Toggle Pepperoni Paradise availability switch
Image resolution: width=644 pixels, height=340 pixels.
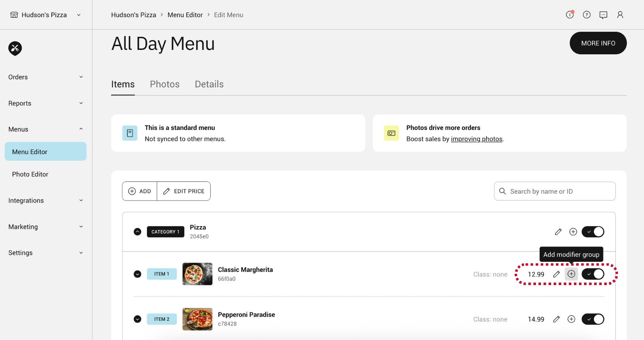[x=593, y=319]
